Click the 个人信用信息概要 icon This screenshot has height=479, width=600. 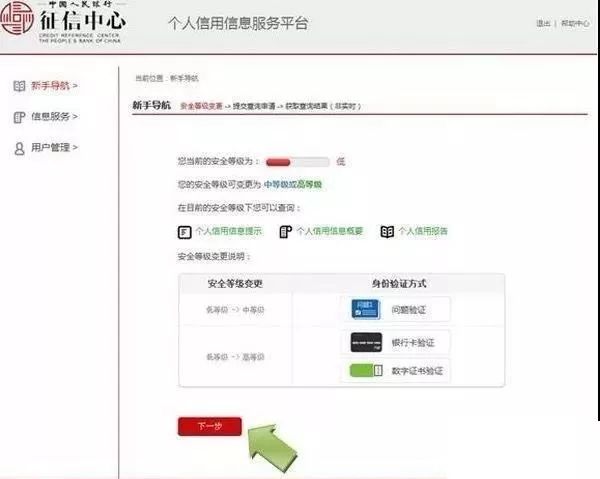285,231
